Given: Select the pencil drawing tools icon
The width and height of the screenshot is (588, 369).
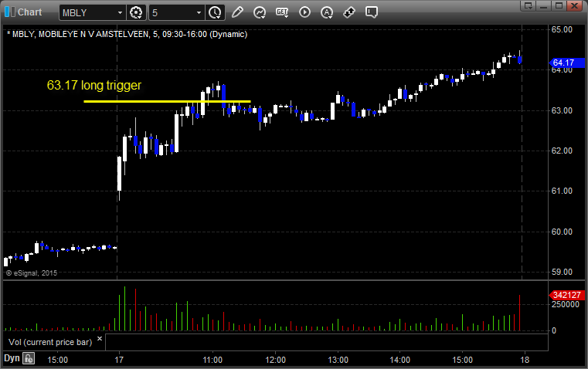Looking at the screenshot, I should [x=237, y=12].
